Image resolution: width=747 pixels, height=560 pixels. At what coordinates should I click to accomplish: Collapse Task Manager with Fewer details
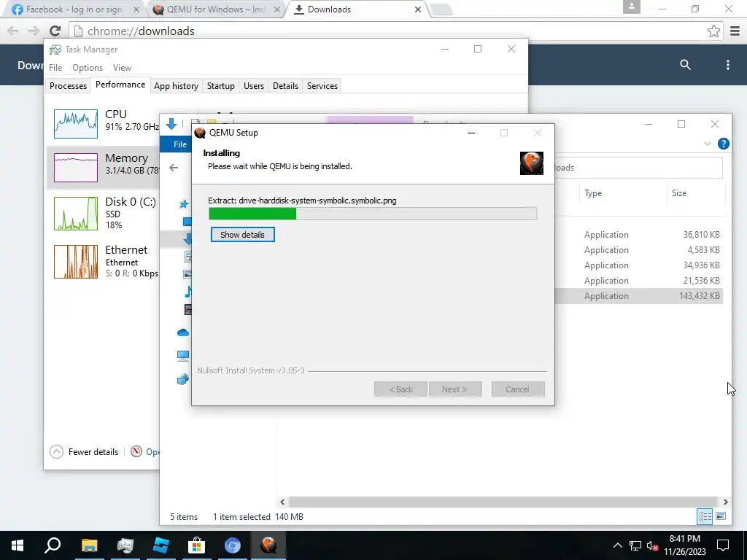85,452
